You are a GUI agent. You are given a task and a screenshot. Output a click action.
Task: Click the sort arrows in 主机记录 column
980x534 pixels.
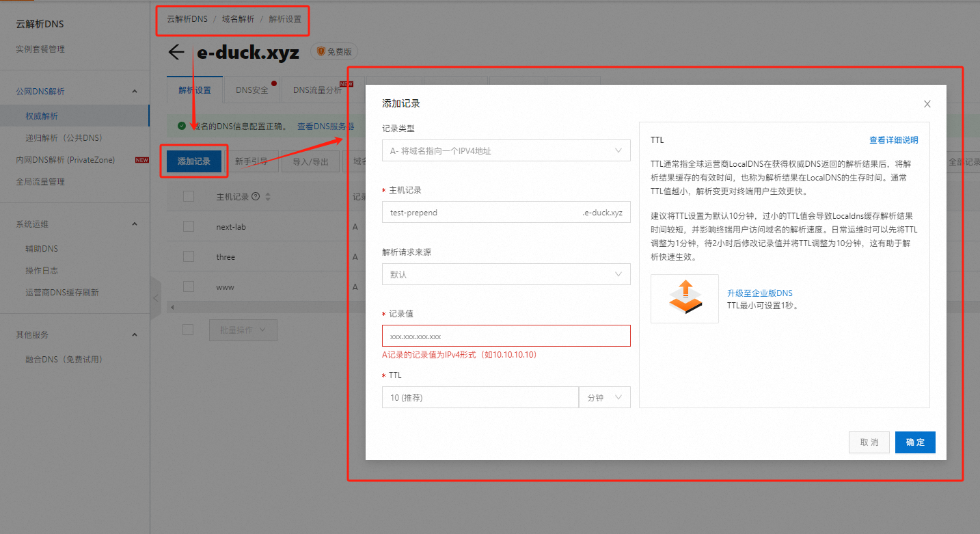pyautogui.click(x=268, y=197)
